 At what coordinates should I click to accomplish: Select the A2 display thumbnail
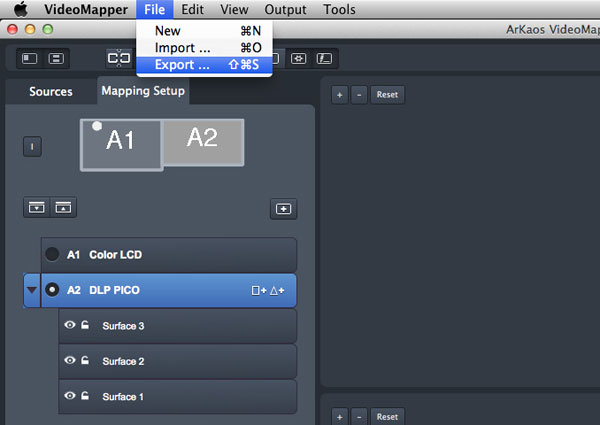coord(204,142)
